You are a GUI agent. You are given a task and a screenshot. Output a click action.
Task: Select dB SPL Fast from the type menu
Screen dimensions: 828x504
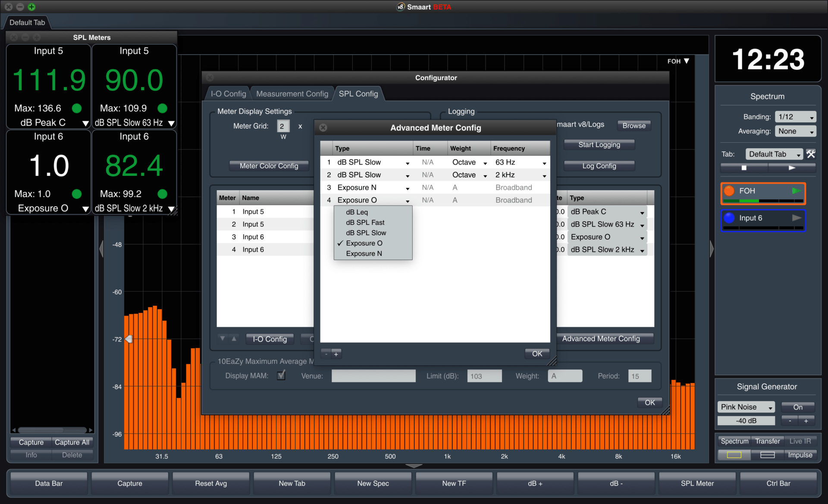365,222
